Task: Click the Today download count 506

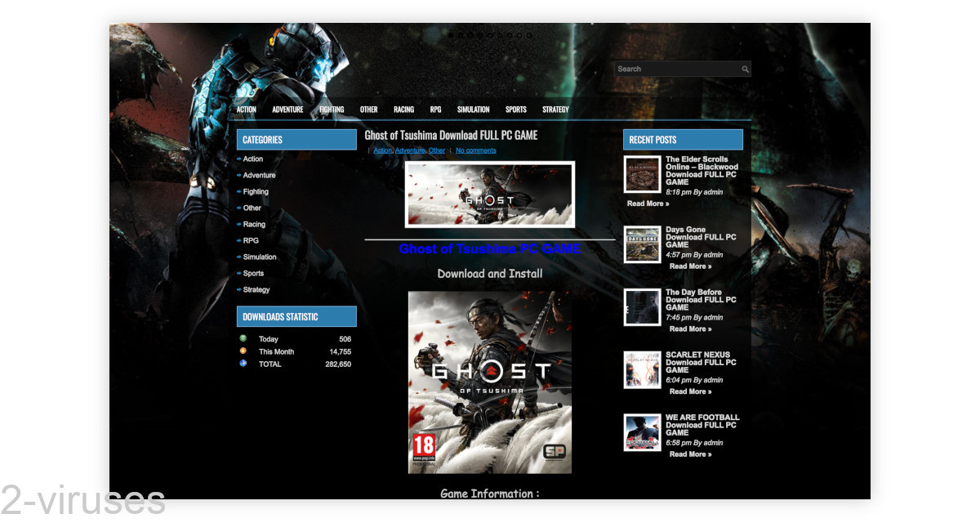Action: 345,339
